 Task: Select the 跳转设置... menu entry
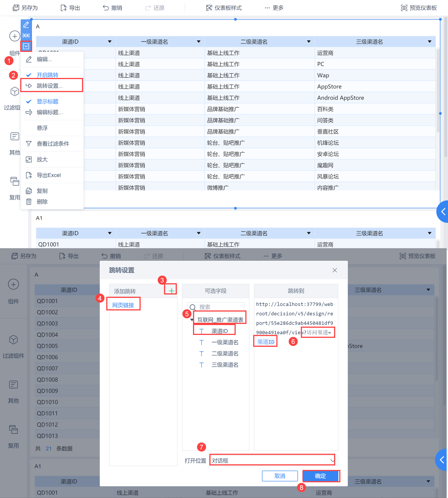coord(49,86)
